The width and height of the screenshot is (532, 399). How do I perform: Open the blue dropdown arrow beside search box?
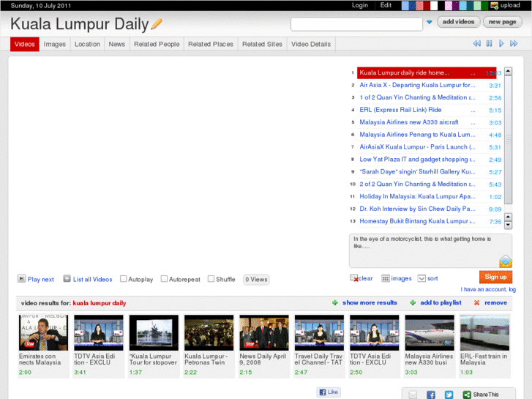tap(430, 22)
